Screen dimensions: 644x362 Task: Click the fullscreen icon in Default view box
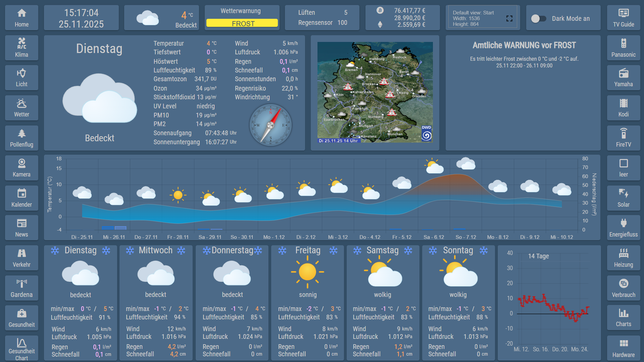click(509, 18)
